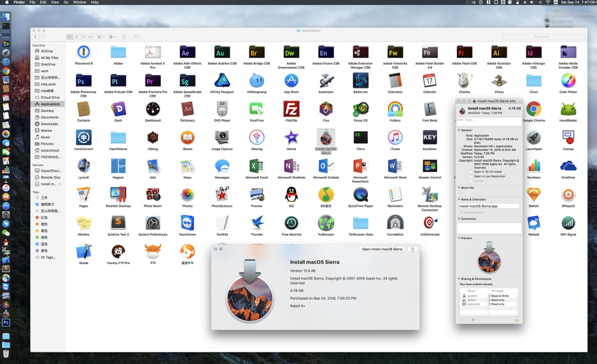The width and height of the screenshot is (597, 364).
Task: Select the Affinity Designer app icon
Action: tap(222, 81)
